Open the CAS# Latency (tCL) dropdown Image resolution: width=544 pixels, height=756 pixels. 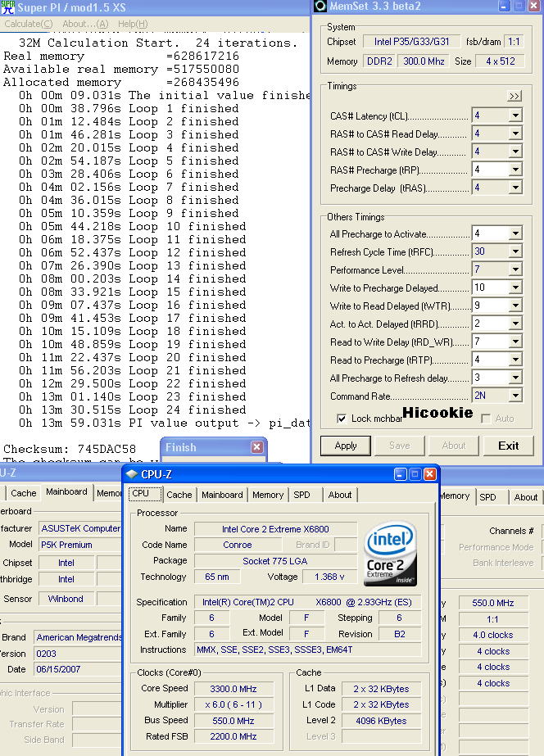click(x=515, y=116)
